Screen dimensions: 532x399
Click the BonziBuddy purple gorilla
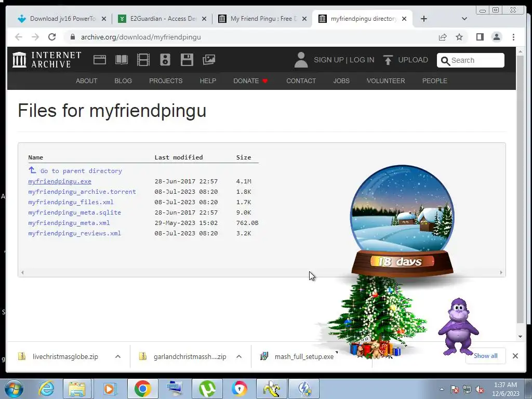click(458, 326)
